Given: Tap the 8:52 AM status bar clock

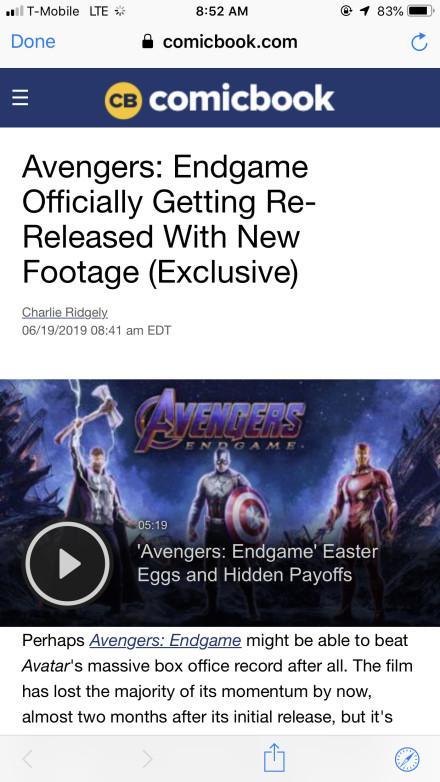Looking at the screenshot, I should pyautogui.click(x=221, y=11).
